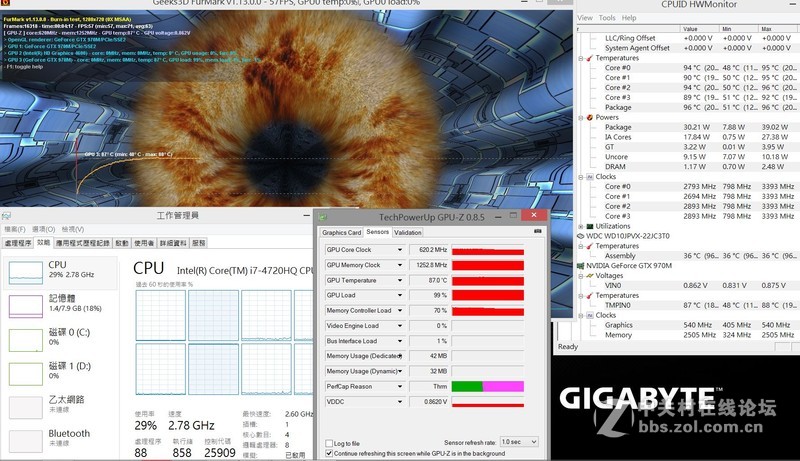Expand the Utilizations node in HWMonitor

581,226
